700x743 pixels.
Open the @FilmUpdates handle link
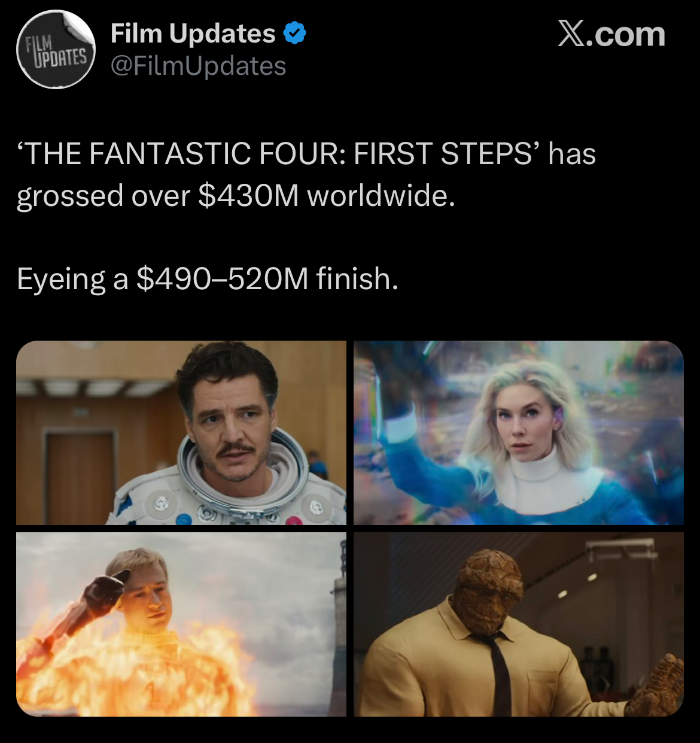point(198,66)
